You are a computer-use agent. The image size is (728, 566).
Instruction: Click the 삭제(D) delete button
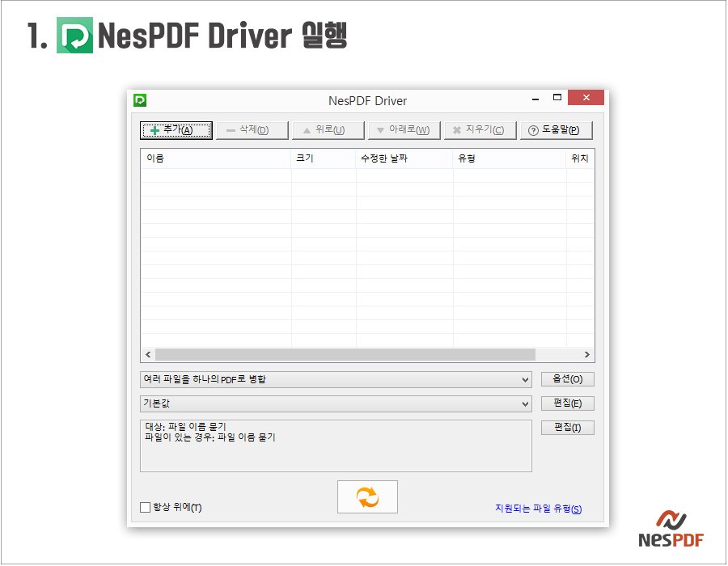(252, 130)
